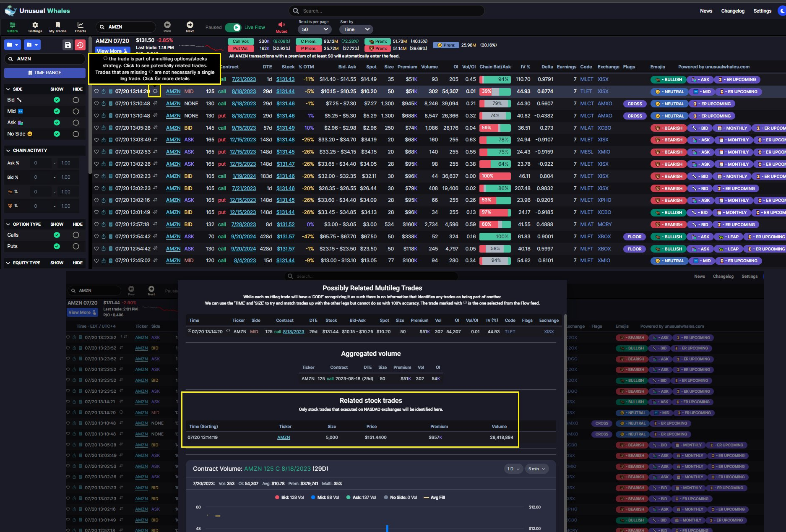Select Hide for the Bid side
786x532 pixels.
tap(76, 100)
